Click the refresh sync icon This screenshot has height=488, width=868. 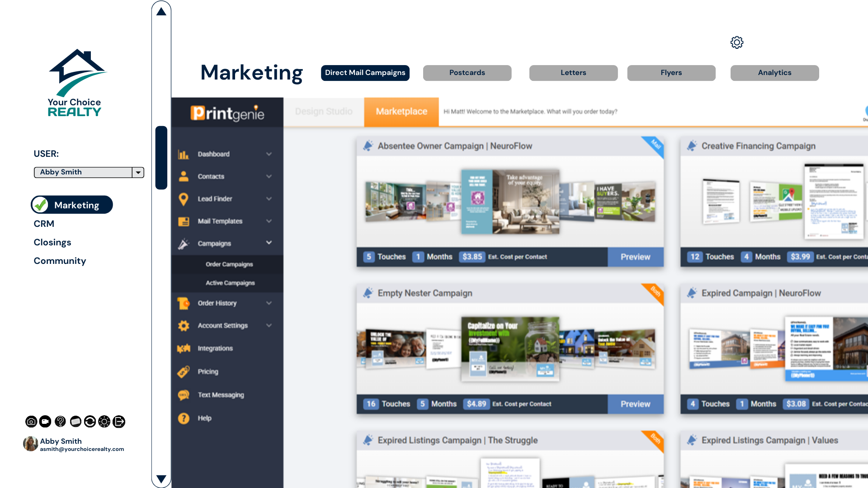coord(90,422)
